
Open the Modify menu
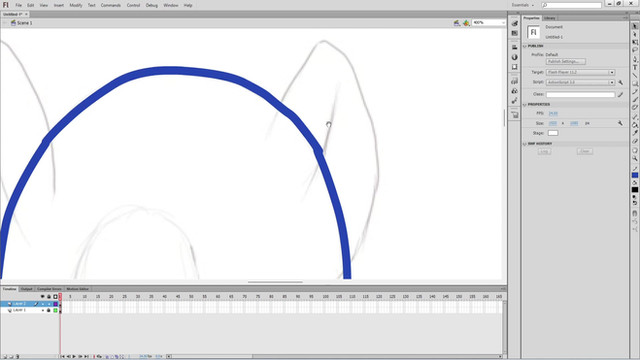click(76, 5)
